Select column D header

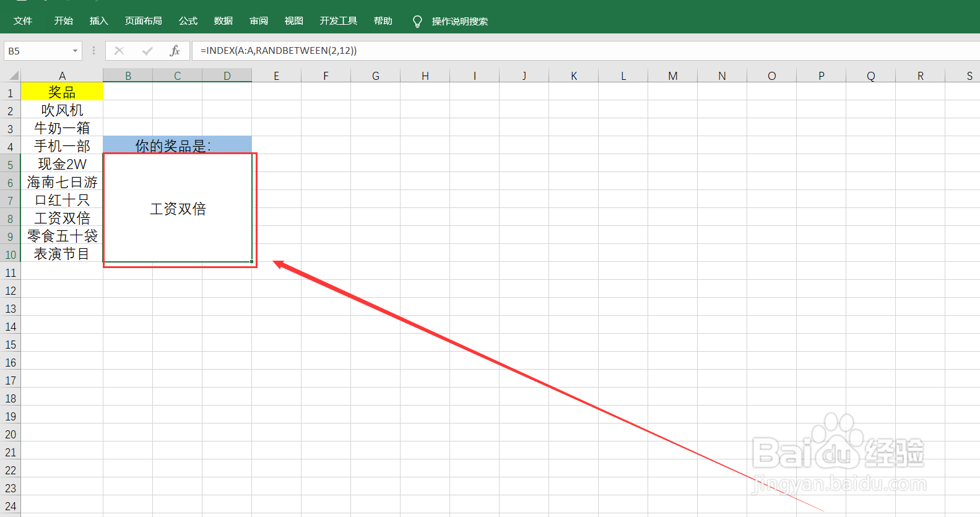point(227,76)
